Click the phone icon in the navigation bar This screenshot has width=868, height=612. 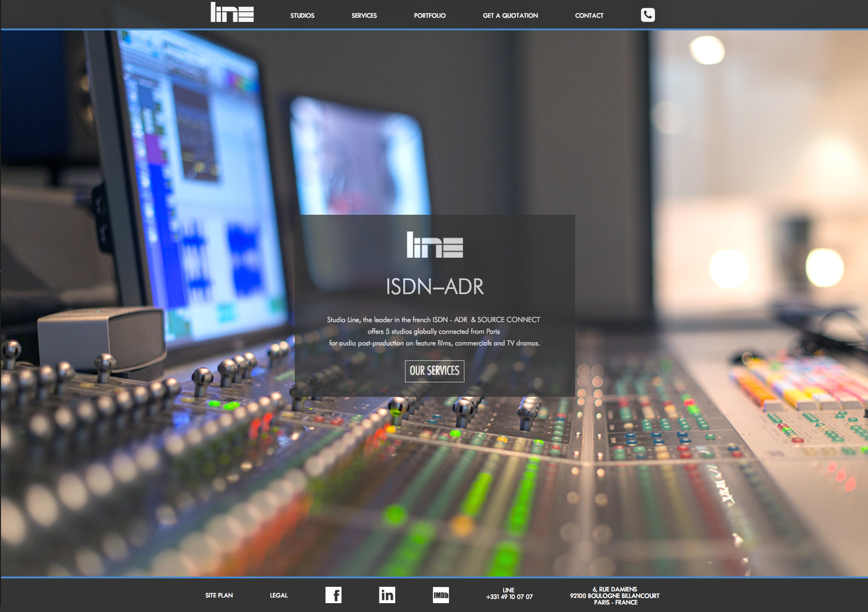coord(647,15)
